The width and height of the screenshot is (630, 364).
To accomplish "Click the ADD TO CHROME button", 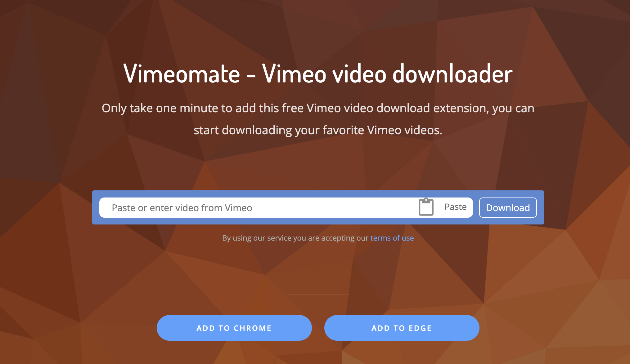I will point(234,328).
